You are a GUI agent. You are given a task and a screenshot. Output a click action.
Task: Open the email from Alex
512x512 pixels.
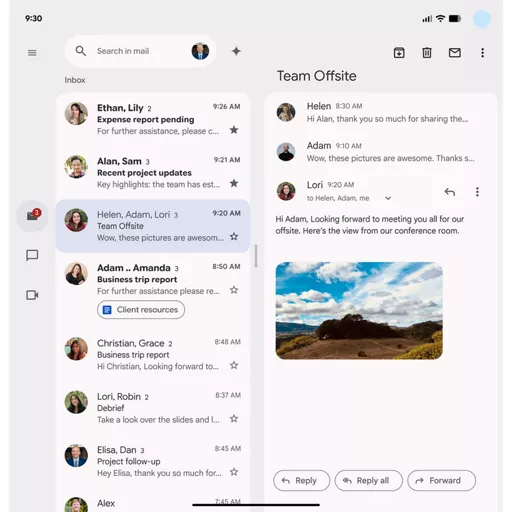click(153, 502)
